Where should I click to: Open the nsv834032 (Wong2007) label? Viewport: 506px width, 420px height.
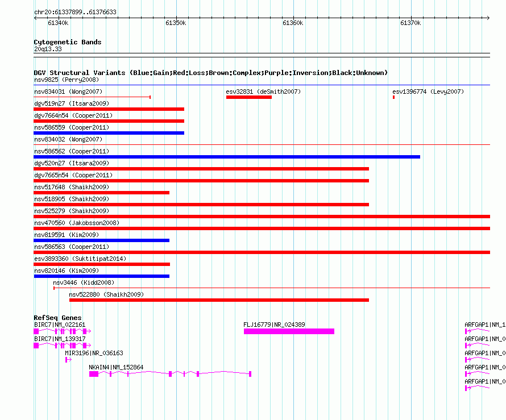tap(68, 139)
